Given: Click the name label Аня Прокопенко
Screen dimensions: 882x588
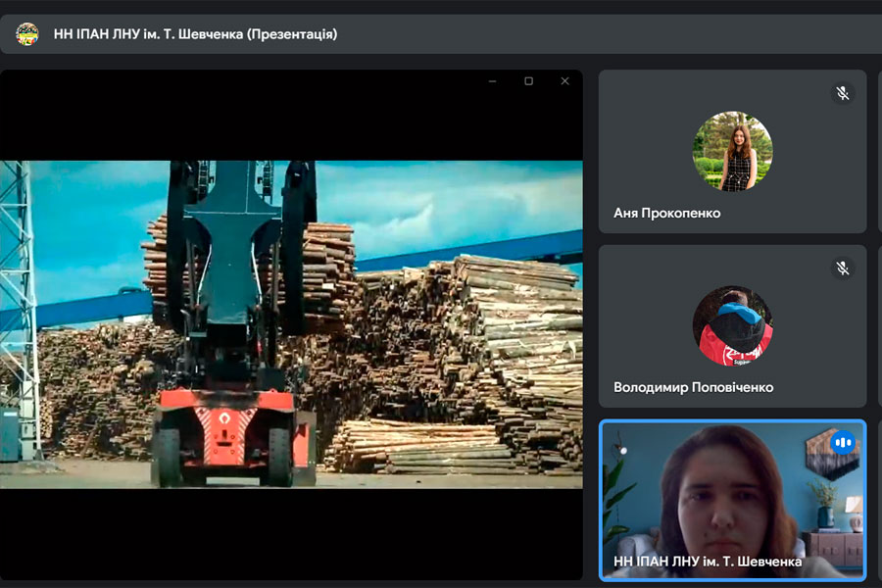Looking at the screenshot, I should 666,213.
